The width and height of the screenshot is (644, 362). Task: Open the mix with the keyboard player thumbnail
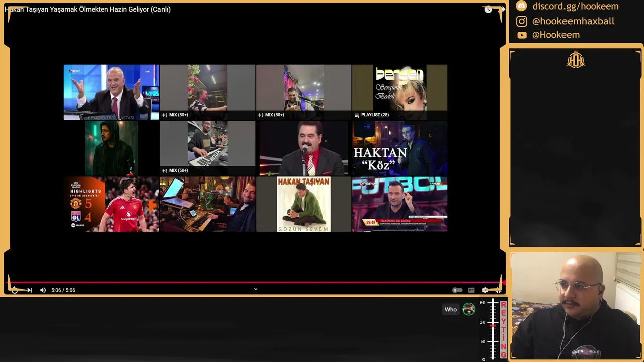coord(207,148)
